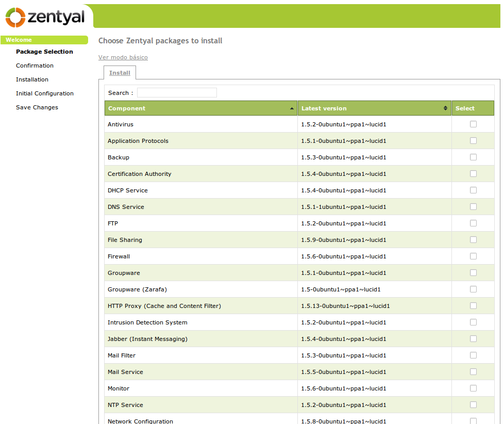Click the Antivirus component name
Viewport: 504px width, 424px height.
click(x=121, y=124)
